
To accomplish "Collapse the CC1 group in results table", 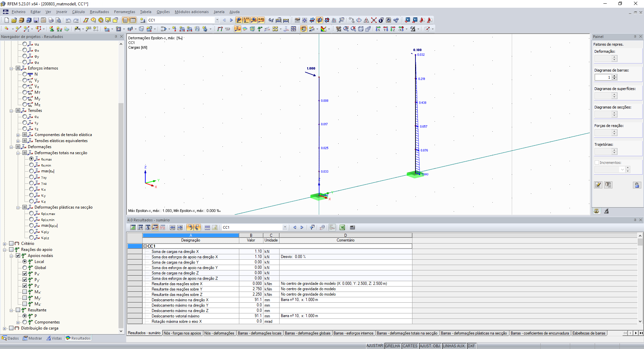I will pyautogui.click(x=145, y=246).
